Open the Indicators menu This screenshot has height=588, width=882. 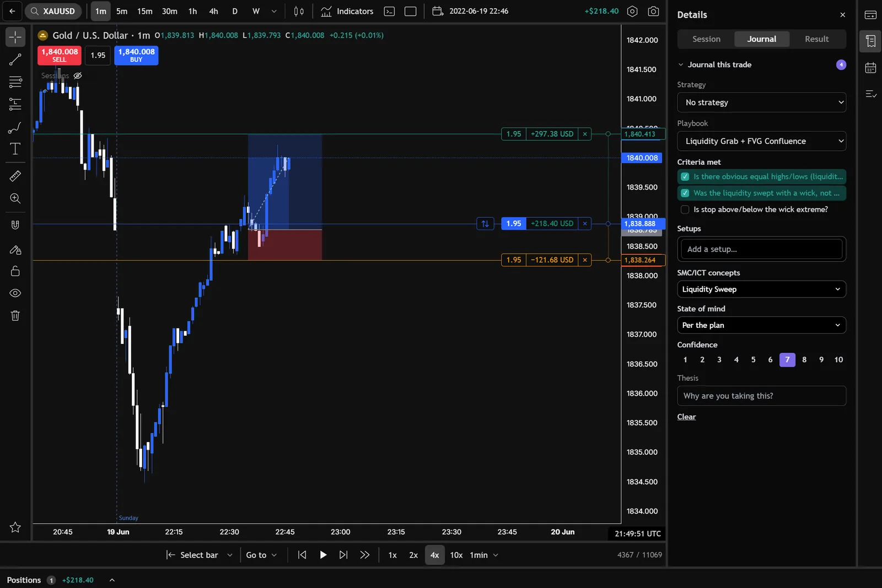tap(347, 11)
